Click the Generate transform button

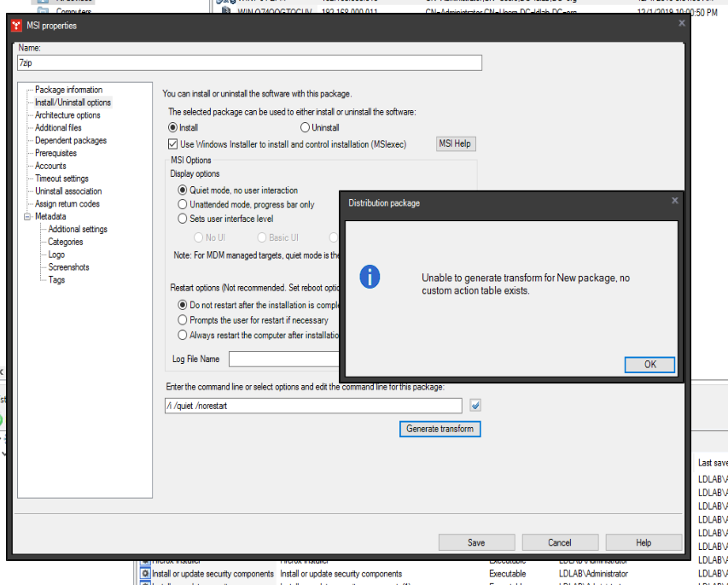pyautogui.click(x=440, y=429)
